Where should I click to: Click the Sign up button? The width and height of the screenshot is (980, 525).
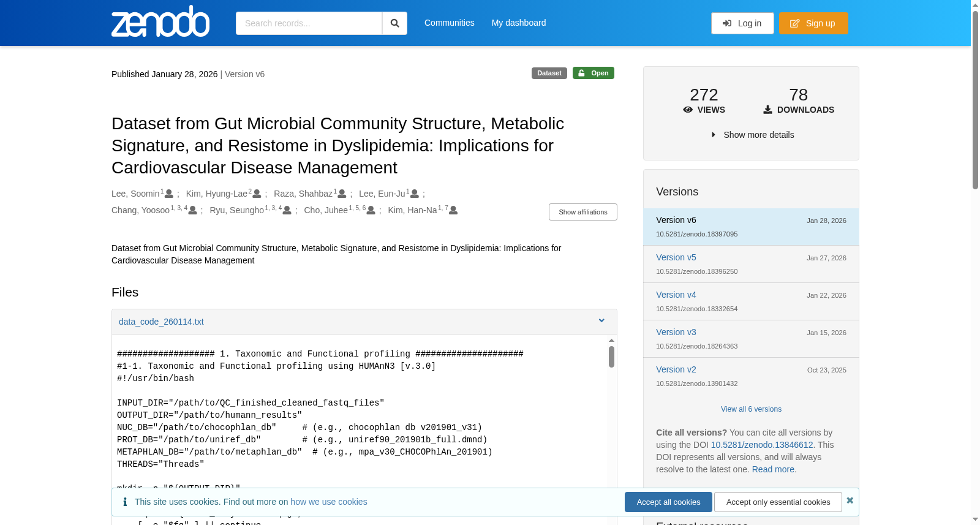point(813,23)
